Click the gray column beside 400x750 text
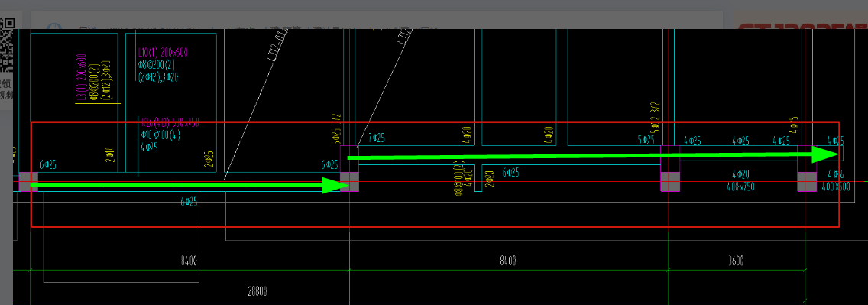Screen dimensions: 868x305 coord(670,182)
